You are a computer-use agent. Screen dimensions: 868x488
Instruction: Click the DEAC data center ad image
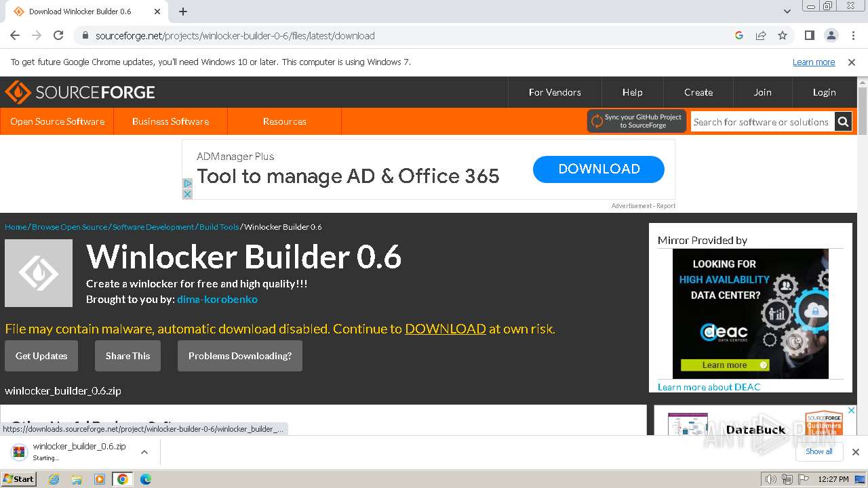tap(751, 313)
